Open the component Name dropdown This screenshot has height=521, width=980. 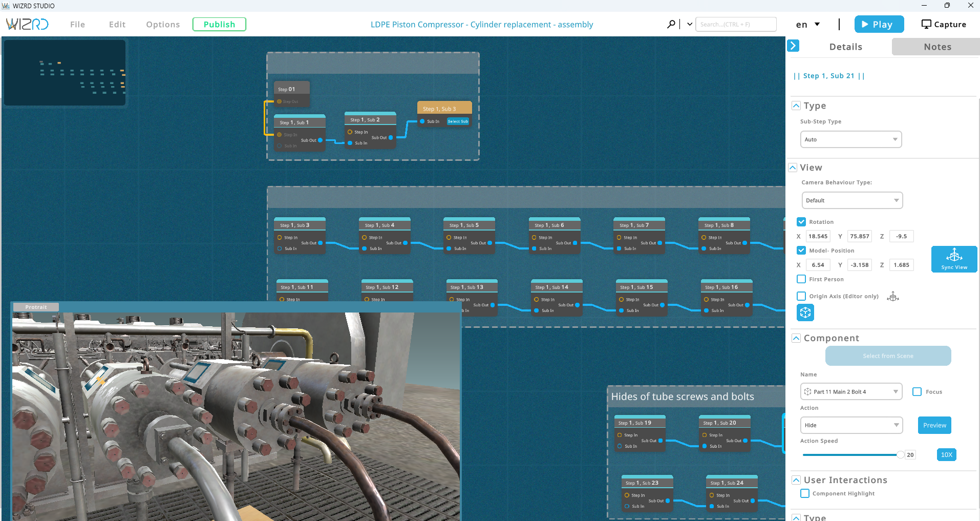pos(851,392)
